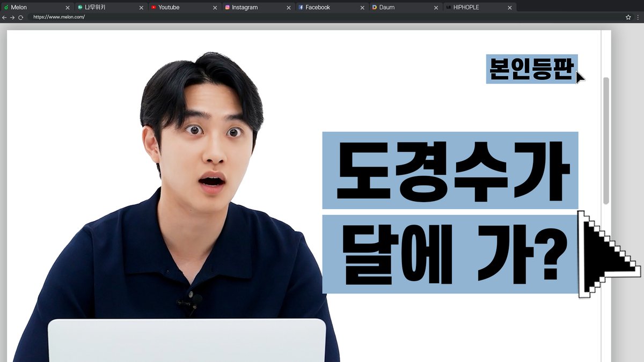The width and height of the screenshot is (644, 362).
Task: Bookmark the page with the star icon
Action: (628, 17)
